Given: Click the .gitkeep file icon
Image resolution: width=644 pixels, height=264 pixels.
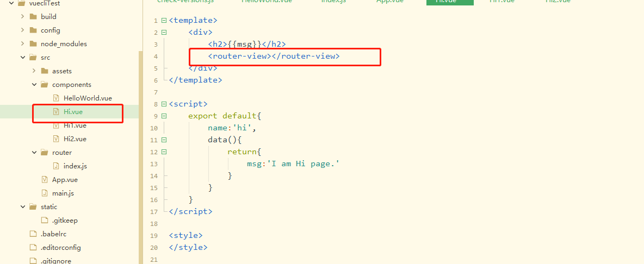Looking at the screenshot, I should (45, 220).
